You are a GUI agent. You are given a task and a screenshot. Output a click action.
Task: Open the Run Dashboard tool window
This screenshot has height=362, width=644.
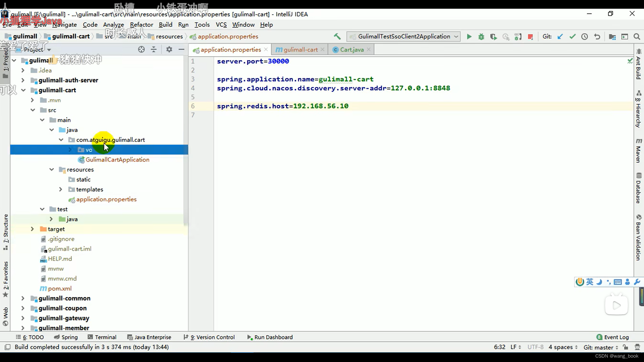click(270, 337)
